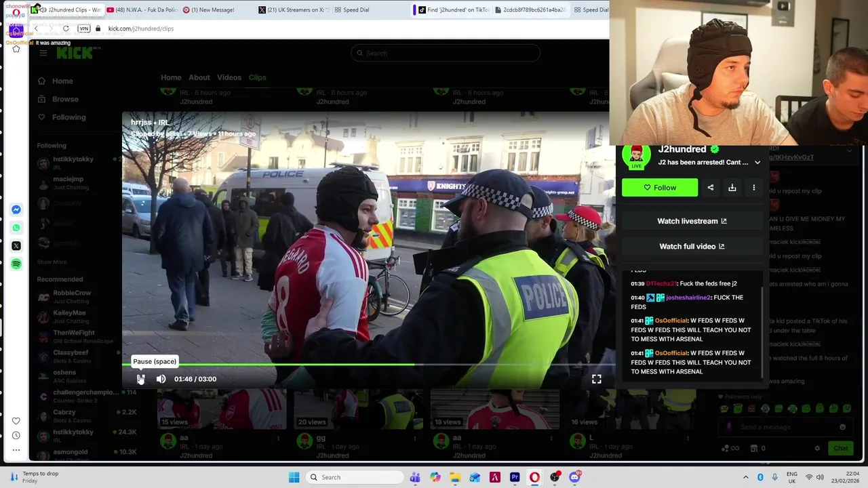Open Opera sidebar heart bookmarks icon

16,421
